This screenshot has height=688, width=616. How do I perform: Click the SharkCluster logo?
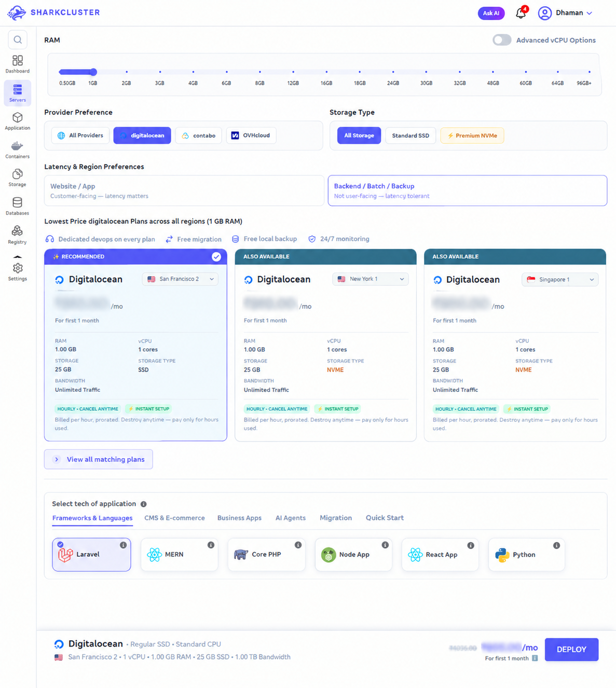pos(53,12)
